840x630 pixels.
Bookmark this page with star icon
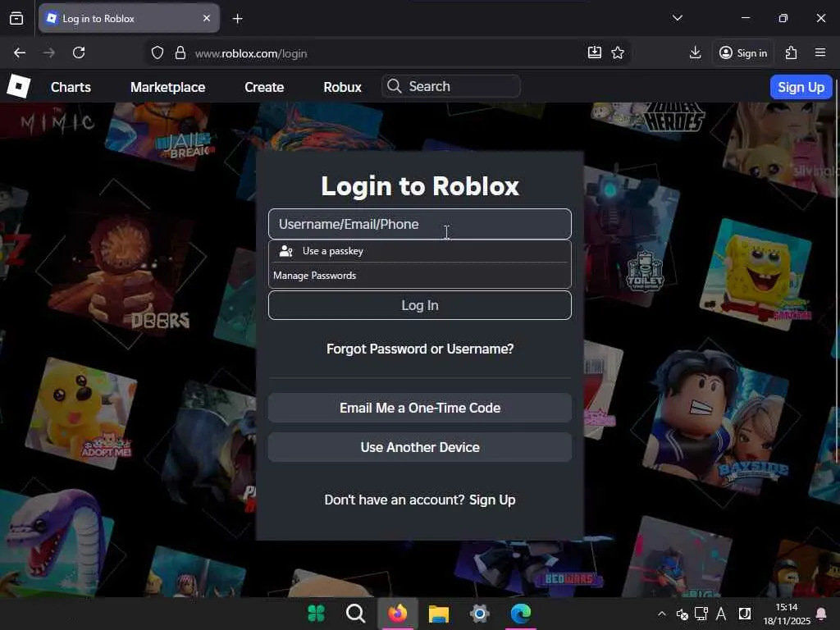[618, 52]
